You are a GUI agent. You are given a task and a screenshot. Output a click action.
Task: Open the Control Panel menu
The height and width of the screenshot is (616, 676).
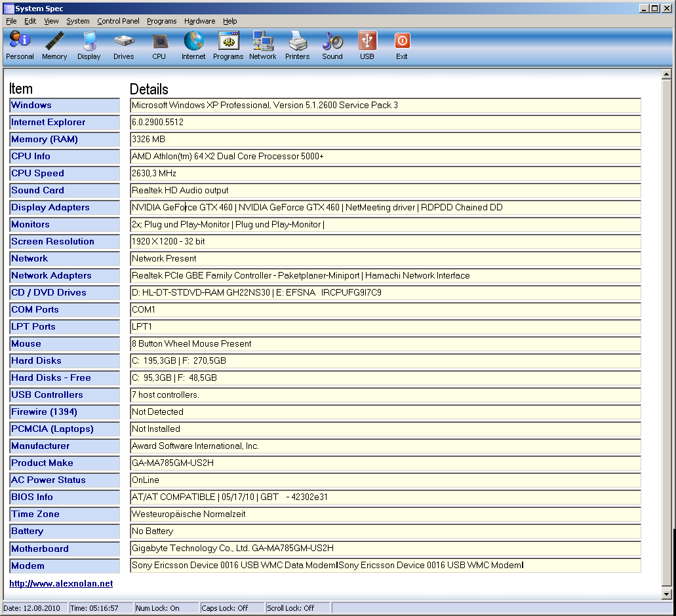pyautogui.click(x=118, y=21)
